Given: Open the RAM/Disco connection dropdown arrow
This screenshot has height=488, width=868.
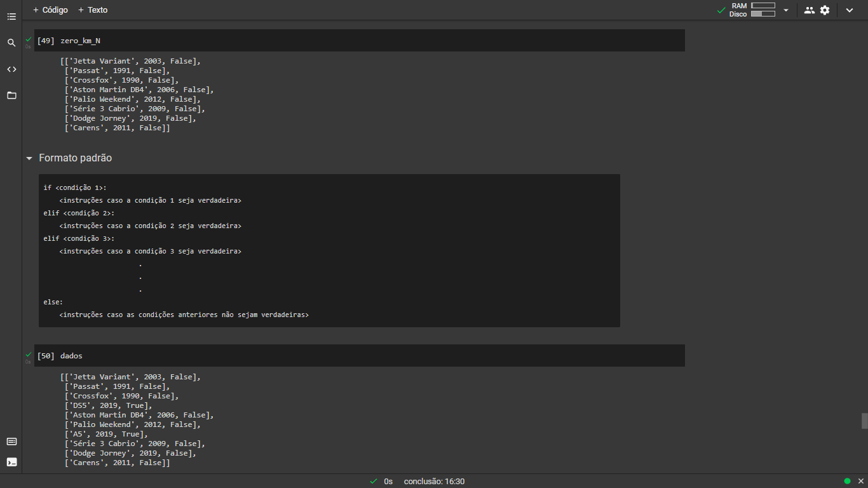Looking at the screenshot, I should 786,10.
